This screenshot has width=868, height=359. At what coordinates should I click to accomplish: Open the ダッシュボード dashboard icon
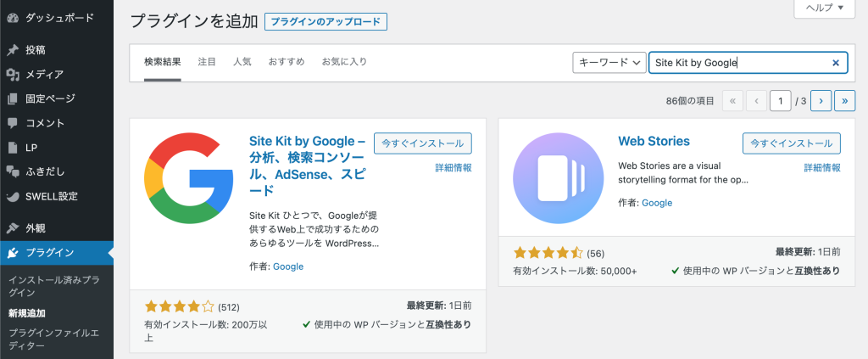14,18
